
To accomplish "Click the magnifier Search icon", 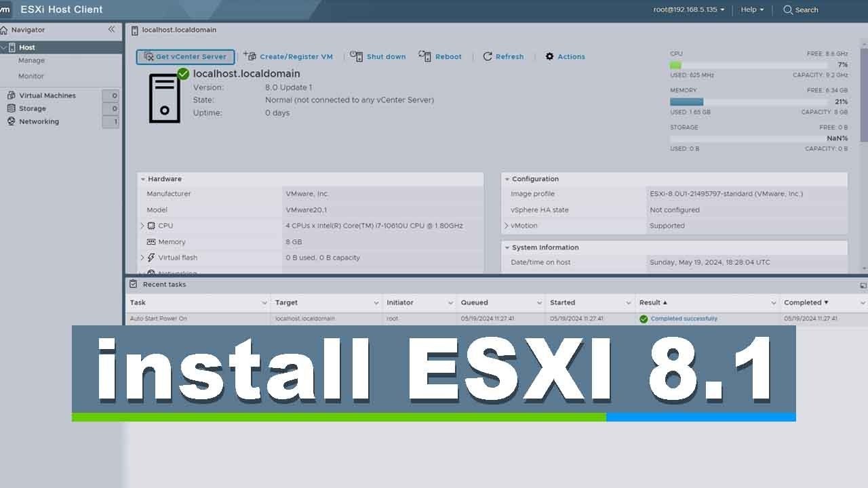I will point(787,10).
